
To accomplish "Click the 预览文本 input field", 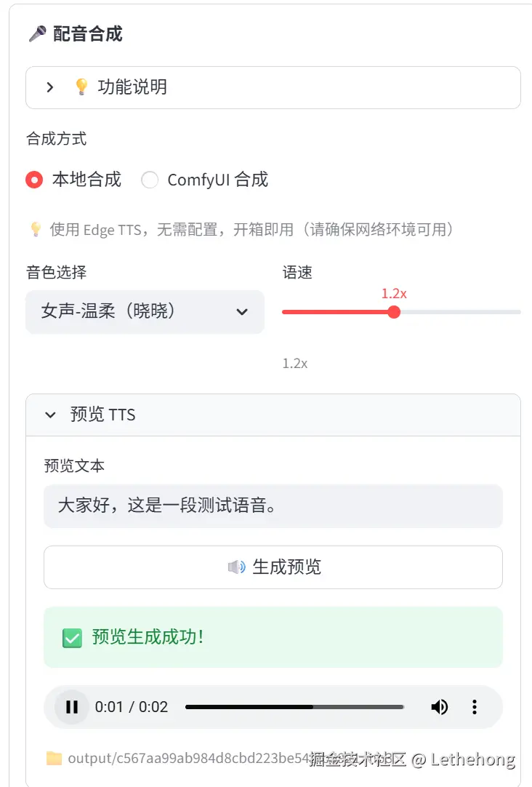I will click(273, 506).
